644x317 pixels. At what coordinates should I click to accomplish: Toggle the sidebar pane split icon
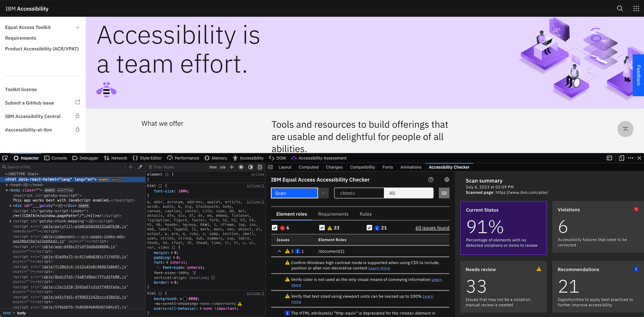pyautogui.click(x=270, y=167)
